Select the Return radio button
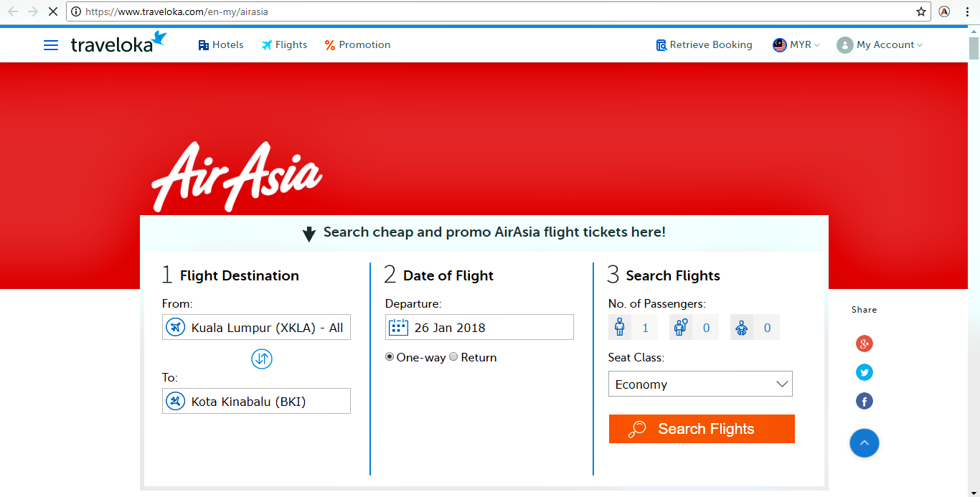The width and height of the screenshot is (980, 497). point(453,356)
